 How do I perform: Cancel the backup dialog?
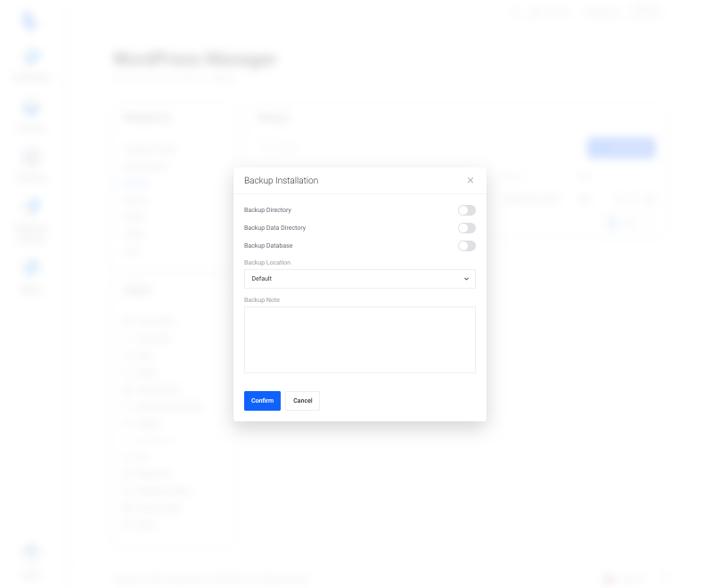[303, 401]
